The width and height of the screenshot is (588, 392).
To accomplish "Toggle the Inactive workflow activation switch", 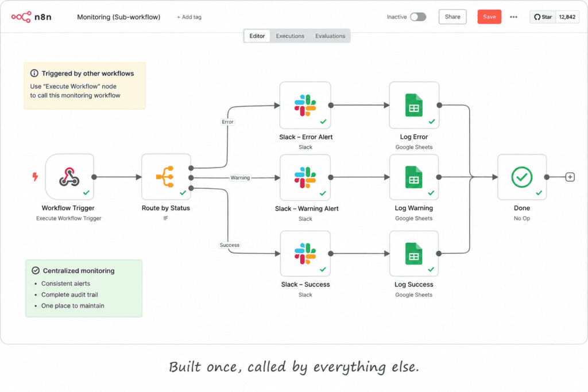I will point(418,17).
